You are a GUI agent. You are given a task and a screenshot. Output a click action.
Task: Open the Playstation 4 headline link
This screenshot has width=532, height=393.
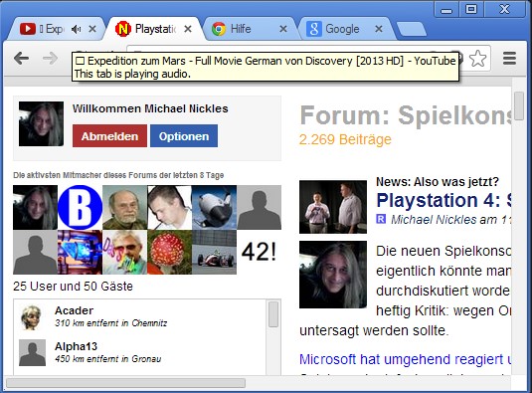[443, 200]
